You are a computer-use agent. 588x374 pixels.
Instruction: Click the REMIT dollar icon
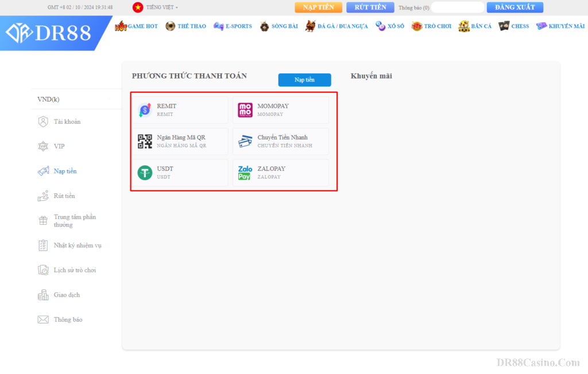click(x=145, y=110)
